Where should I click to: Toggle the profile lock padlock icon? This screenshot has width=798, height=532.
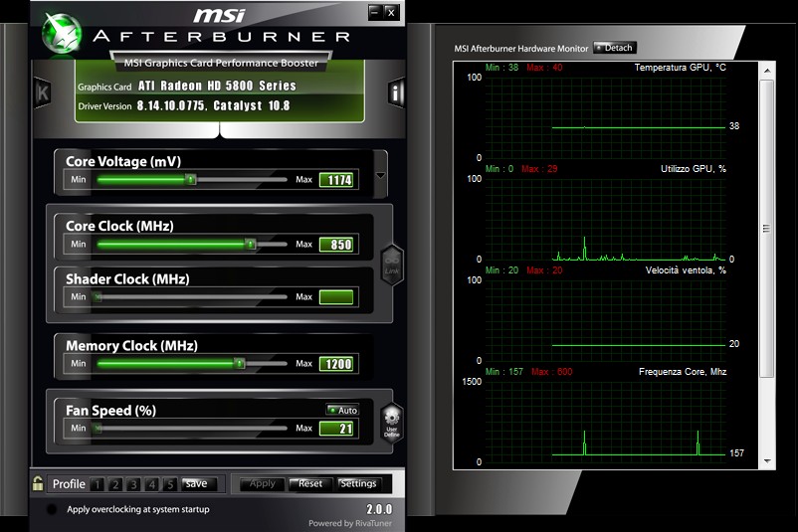38,483
